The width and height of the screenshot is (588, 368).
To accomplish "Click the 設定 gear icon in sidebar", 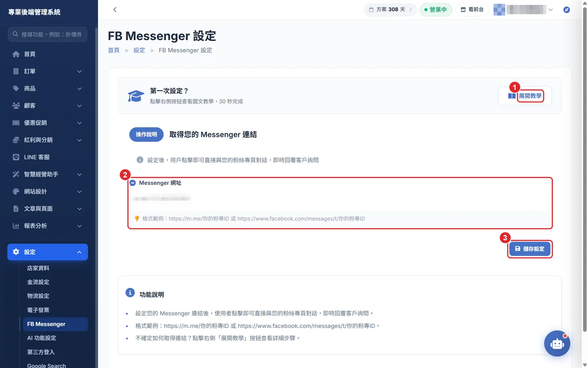I will coord(16,252).
